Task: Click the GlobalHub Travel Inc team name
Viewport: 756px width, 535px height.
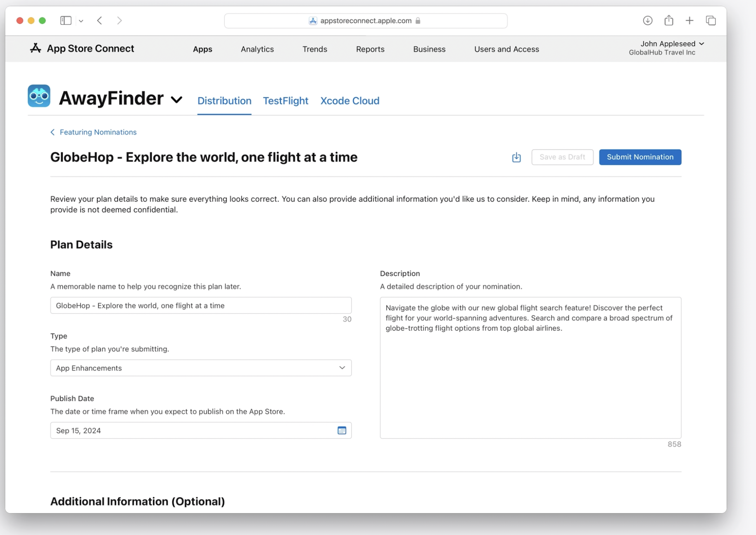Action: pos(662,52)
